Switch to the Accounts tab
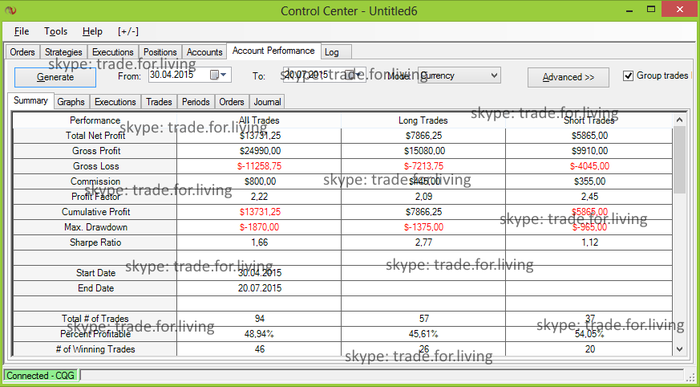700x387 pixels. click(204, 52)
